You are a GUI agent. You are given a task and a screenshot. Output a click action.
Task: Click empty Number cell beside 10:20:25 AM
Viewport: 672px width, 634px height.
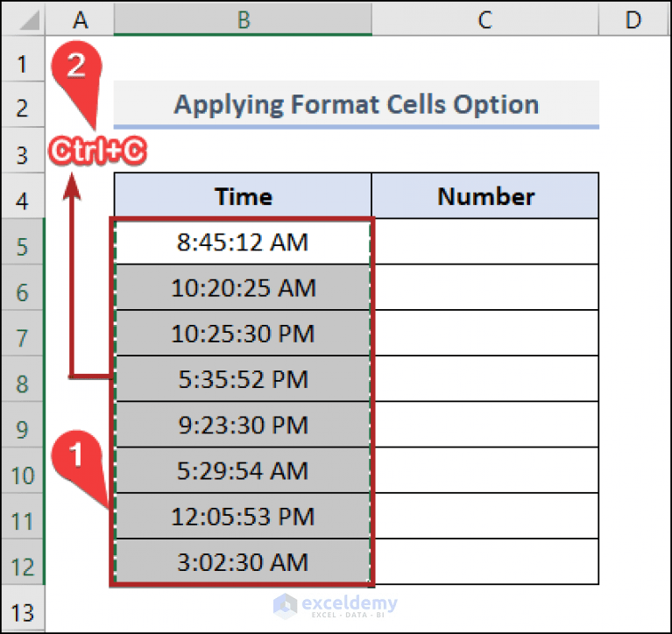(486, 287)
